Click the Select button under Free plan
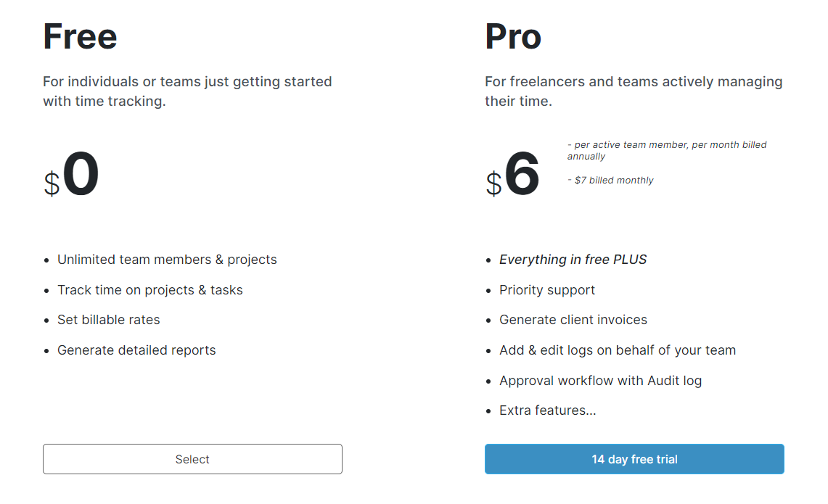 (192, 459)
